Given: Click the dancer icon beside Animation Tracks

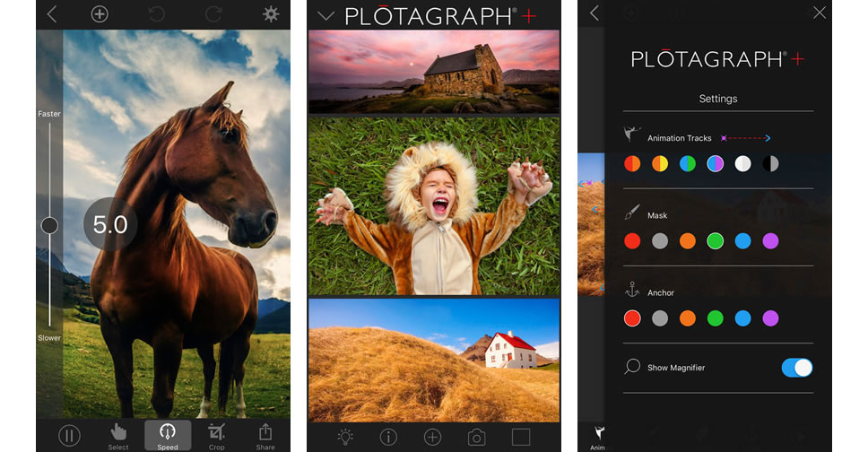Looking at the screenshot, I should click(631, 134).
